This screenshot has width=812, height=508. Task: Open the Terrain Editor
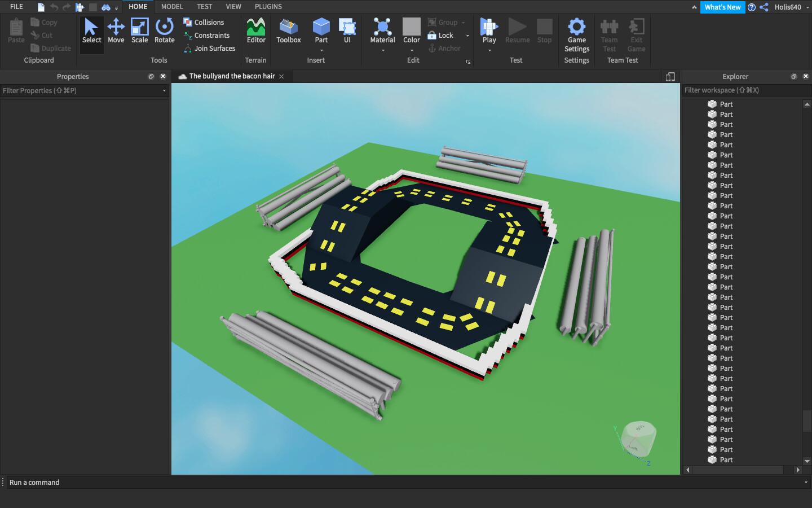(255, 30)
